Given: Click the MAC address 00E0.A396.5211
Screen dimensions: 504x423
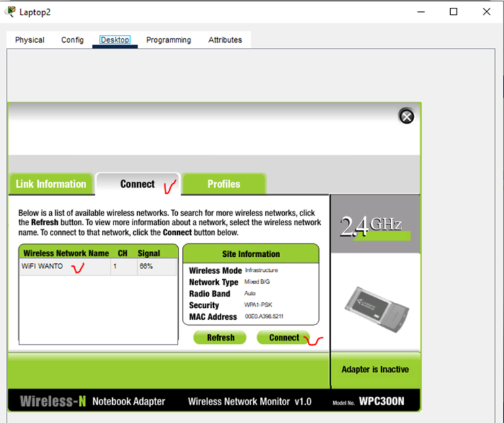Looking at the screenshot, I should pos(264,316).
